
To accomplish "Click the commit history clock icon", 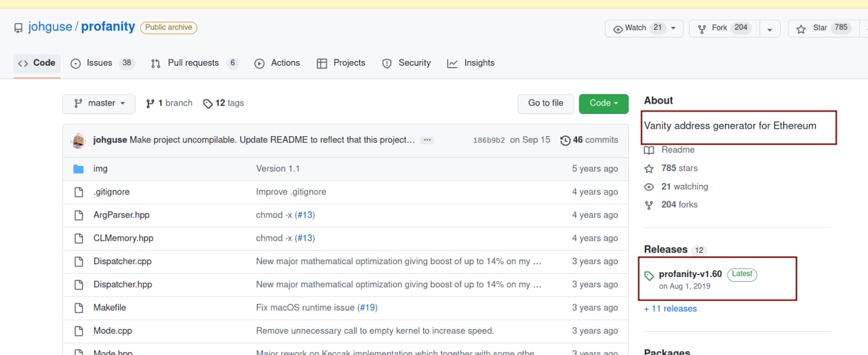I will click(565, 140).
